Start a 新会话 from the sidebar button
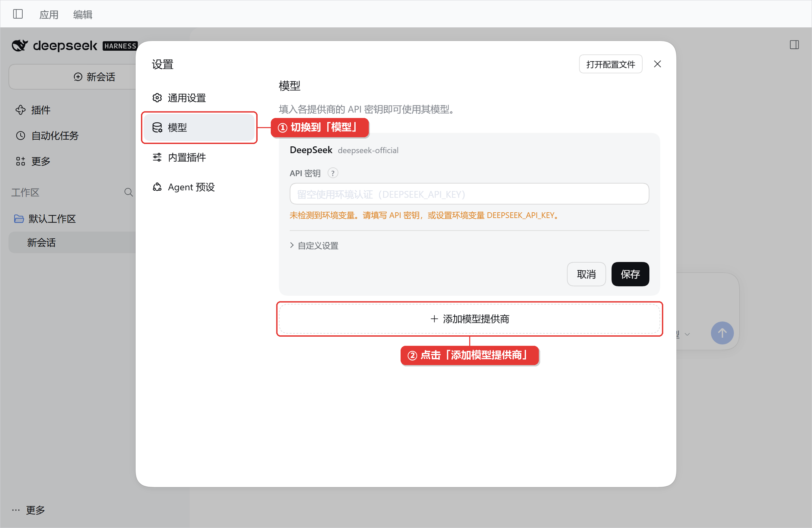 click(73, 77)
